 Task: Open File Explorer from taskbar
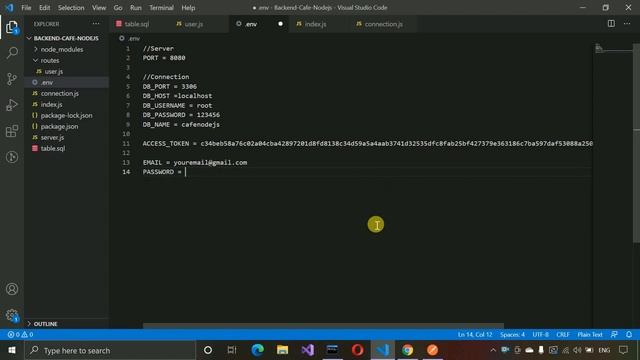[x=282, y=350]
